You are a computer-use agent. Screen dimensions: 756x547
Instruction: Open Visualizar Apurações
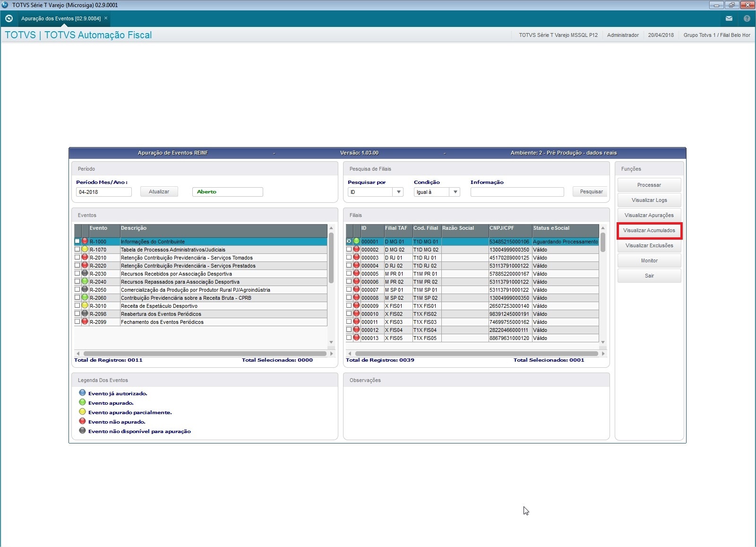649,215
